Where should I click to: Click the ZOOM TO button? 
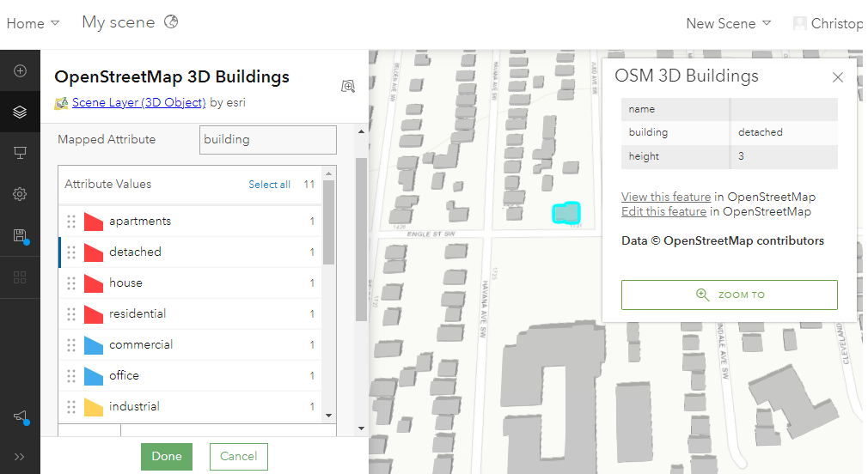point(729,295)
